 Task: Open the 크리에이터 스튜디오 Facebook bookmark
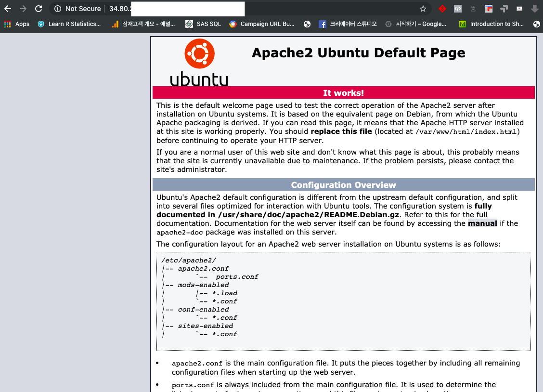348,24
